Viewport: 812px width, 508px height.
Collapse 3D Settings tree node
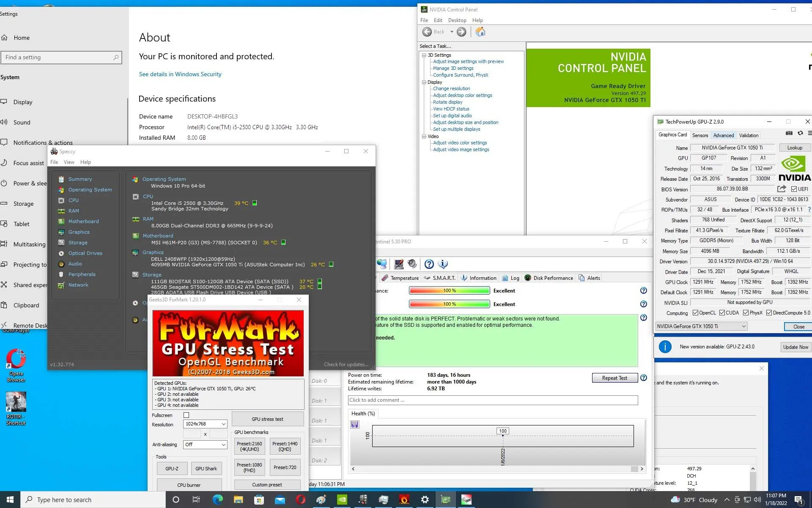(424, 55)
